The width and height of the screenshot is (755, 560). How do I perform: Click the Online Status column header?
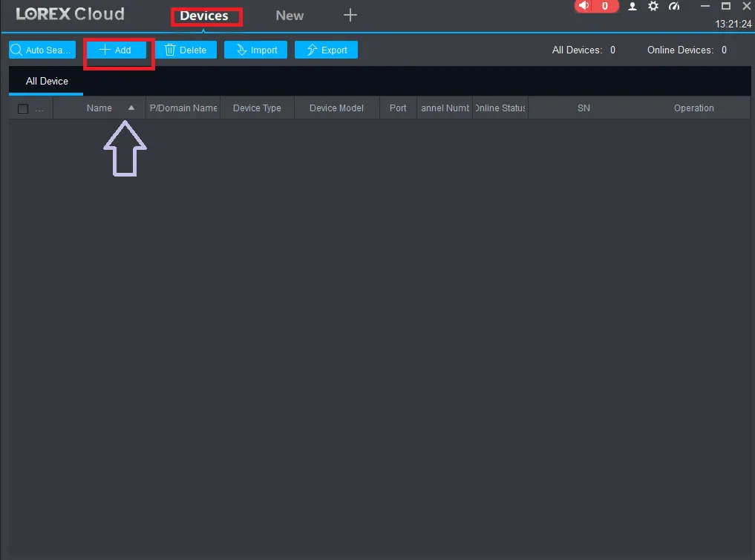(x=500, y=108)
